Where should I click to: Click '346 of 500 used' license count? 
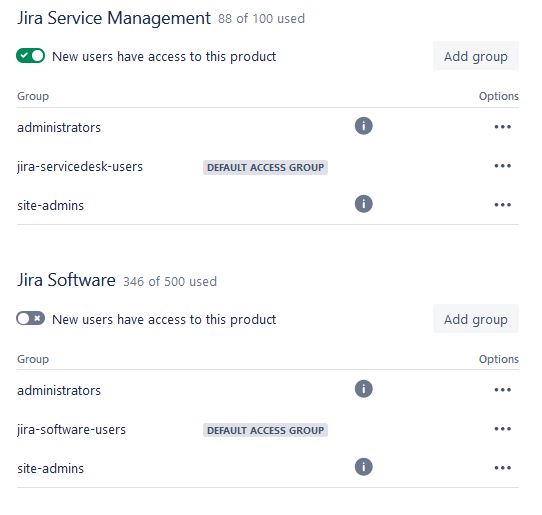pyautogui.click(x=170, y=281)
